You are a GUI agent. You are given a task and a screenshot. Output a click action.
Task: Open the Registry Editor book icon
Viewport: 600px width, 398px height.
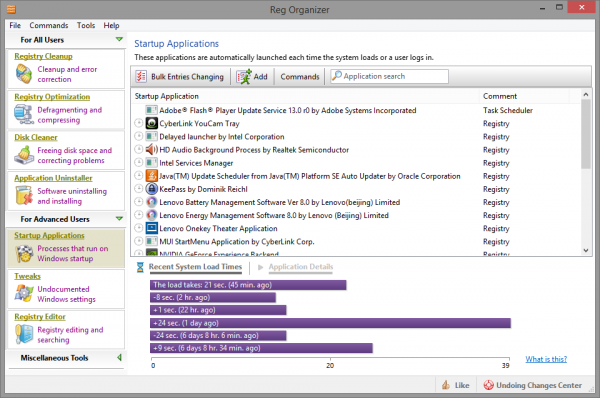click(24, 334)
